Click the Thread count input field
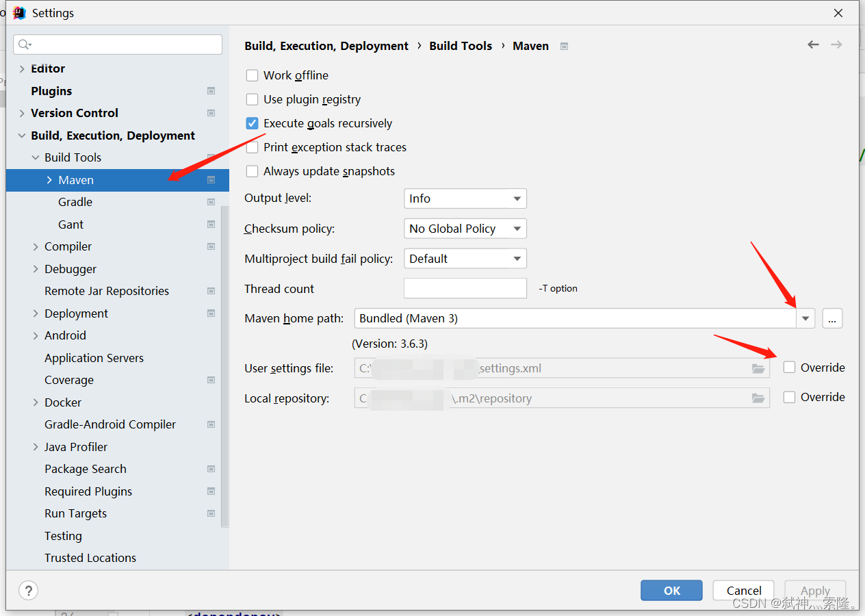Image resolution: width=865 pixels, height=616 pixels. pyautogui.click(x=465, y=288)
